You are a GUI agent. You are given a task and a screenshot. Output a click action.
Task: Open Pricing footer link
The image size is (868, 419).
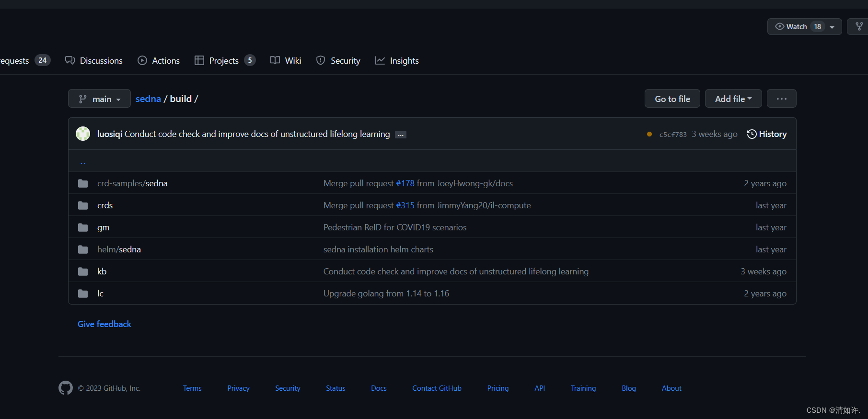[x=498, y=388]
